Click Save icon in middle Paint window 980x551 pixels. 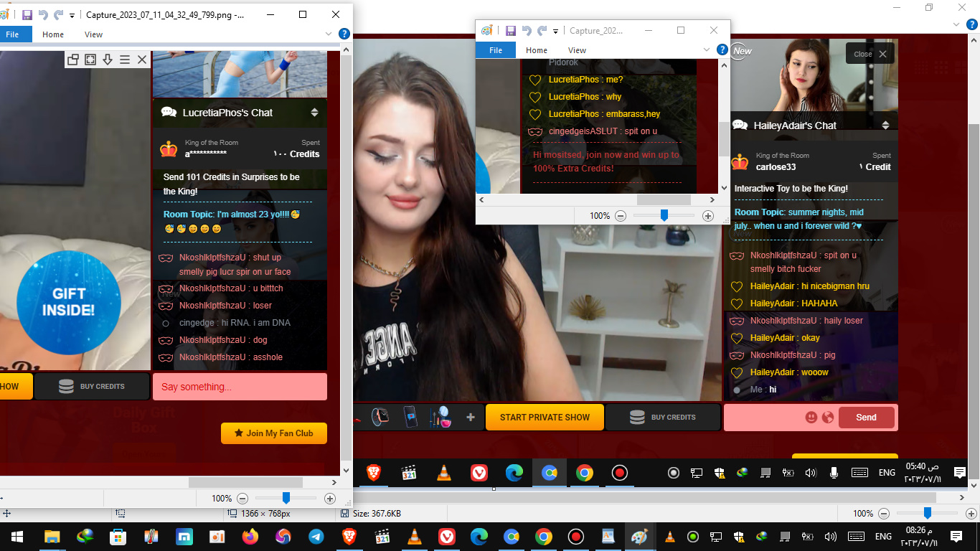(511, 31)
